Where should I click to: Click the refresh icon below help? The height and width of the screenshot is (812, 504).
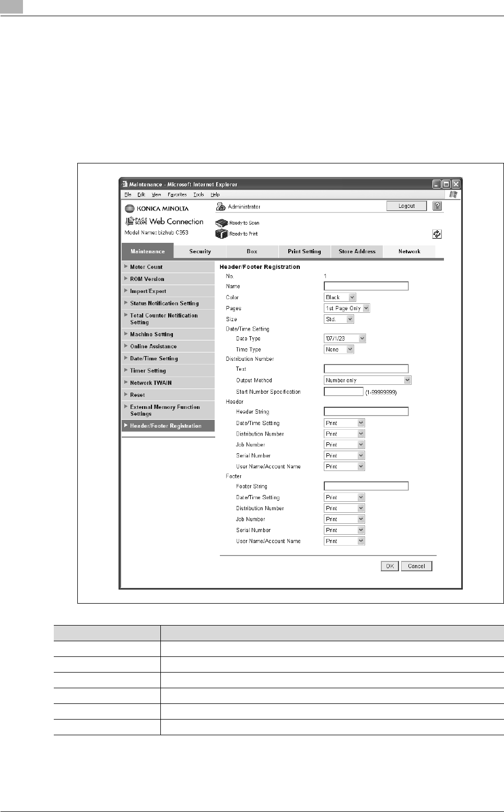[x=437, y=234]
